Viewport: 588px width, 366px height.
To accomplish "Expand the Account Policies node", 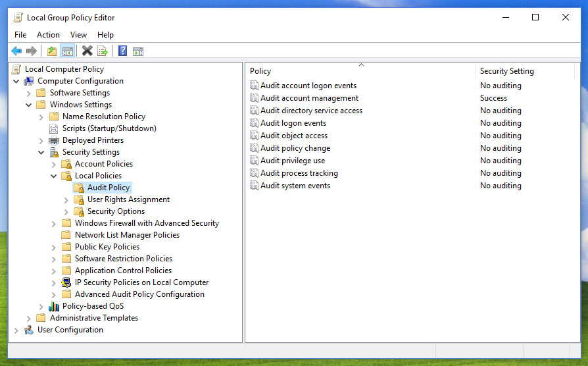I will click(54, 165).
